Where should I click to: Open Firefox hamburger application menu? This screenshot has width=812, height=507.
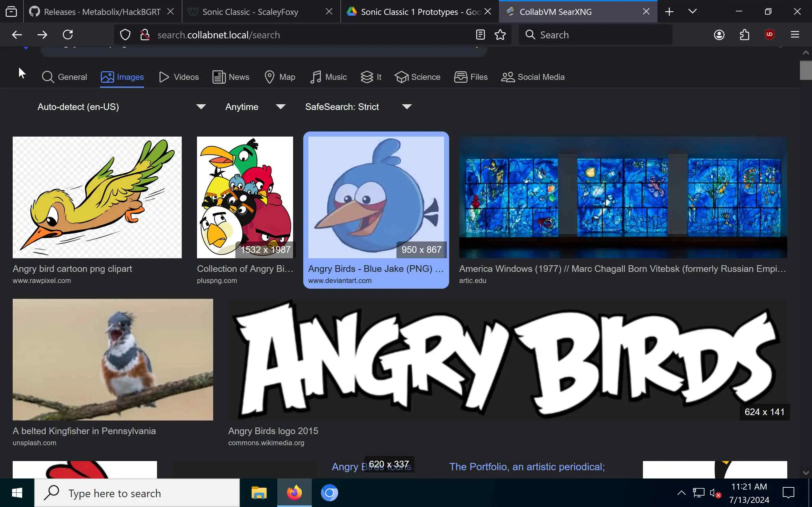click(795, 35)
